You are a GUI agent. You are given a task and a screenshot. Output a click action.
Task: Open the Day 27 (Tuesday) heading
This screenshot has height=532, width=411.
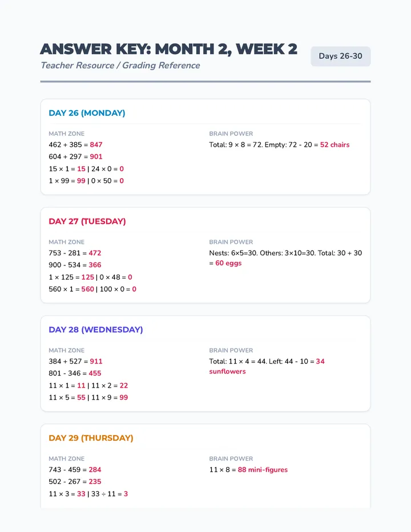87,221
